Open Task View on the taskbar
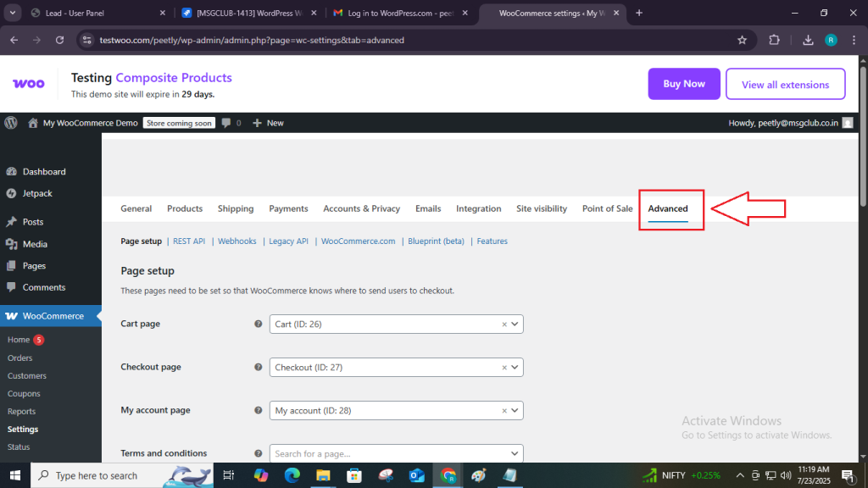 pyautogui.click(x=228, y=475)
